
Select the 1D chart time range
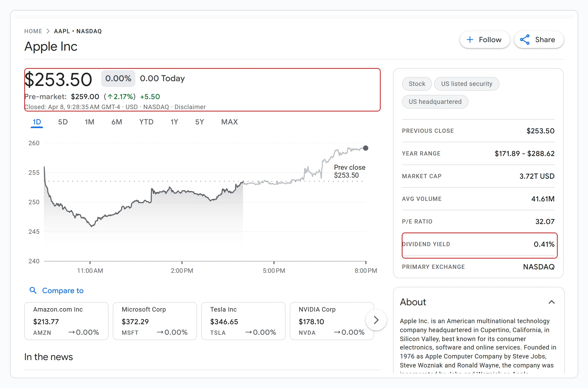(37, 122)
